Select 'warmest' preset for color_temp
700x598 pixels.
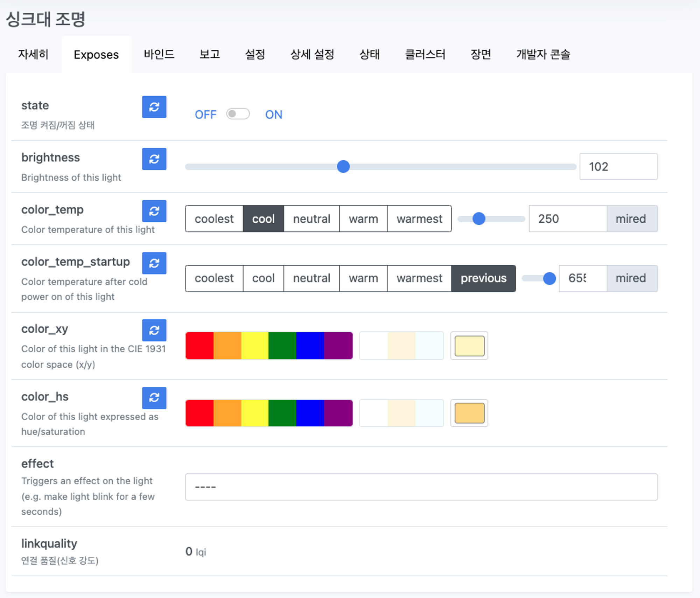coord(419,219)
